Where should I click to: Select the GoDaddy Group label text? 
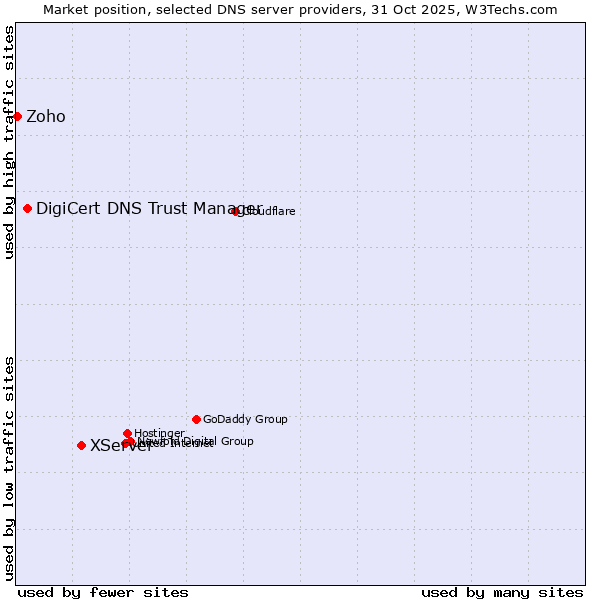(x=245, y=420)
